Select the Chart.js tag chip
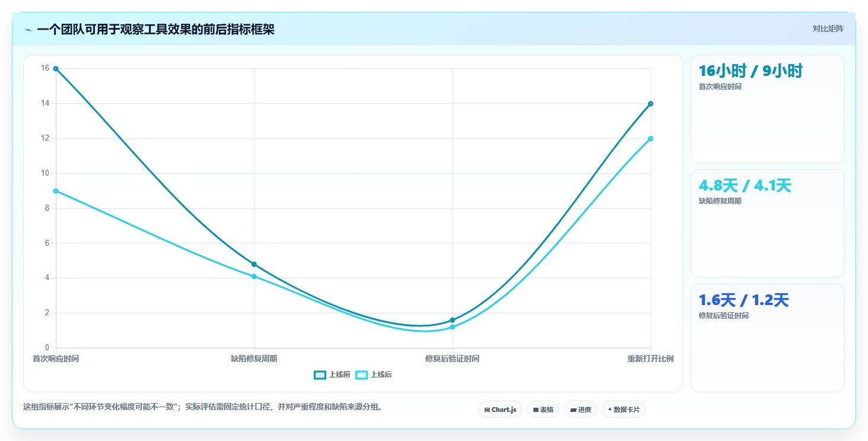The height and width of the screenshot is (441, 868). (500, 410)
